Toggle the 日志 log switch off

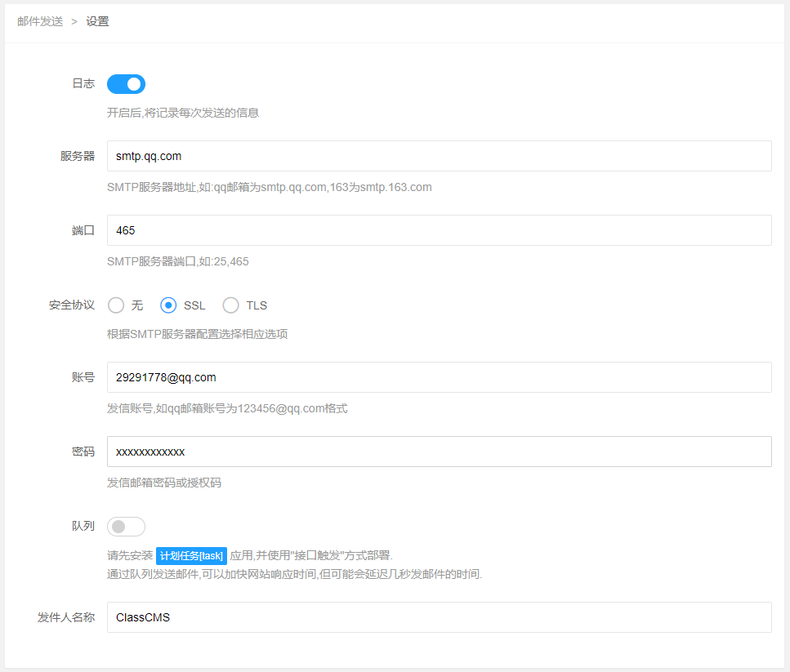[126, 84]
